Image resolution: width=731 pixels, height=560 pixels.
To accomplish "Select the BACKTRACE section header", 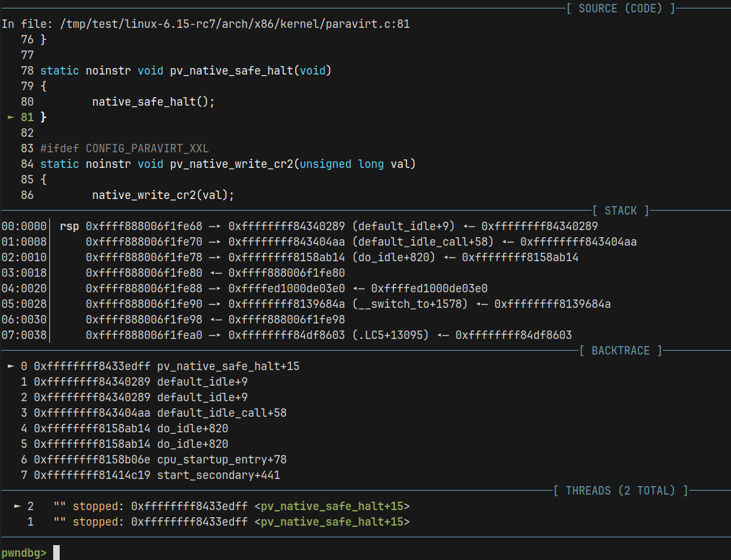I will click(620, 351).
